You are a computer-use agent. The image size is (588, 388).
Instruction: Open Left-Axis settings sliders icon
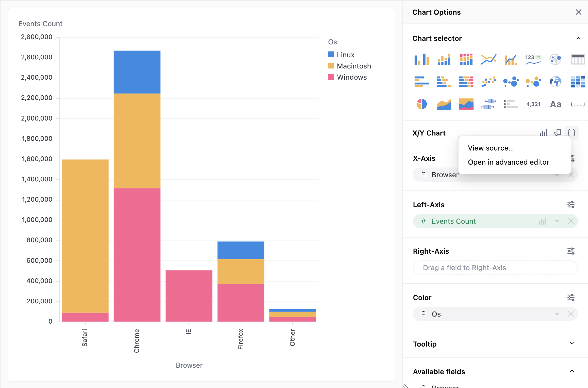tap(571, 205)
